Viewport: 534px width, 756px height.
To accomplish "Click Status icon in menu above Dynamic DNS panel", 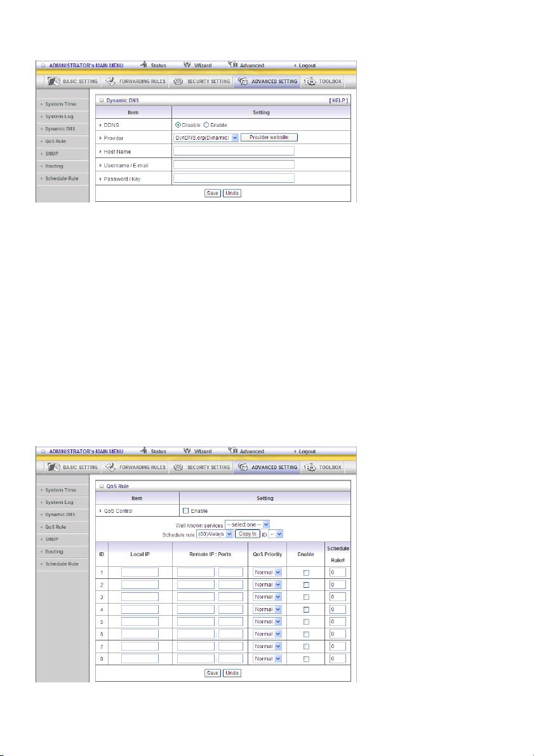I will pyautogui.click(x=144, y=65).
